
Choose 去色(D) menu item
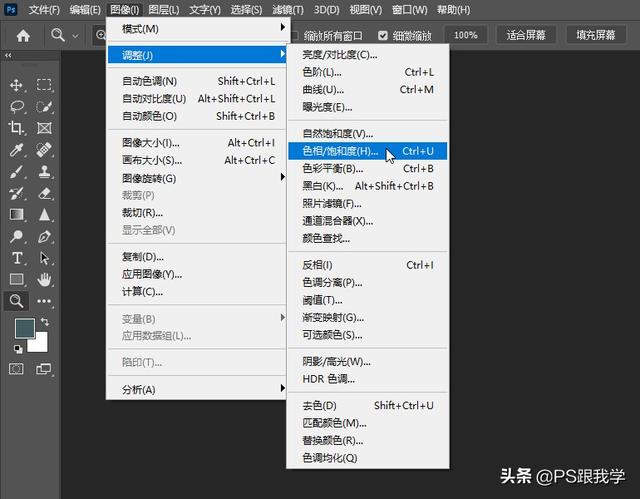pyautogui.click(x=368, y=406)
